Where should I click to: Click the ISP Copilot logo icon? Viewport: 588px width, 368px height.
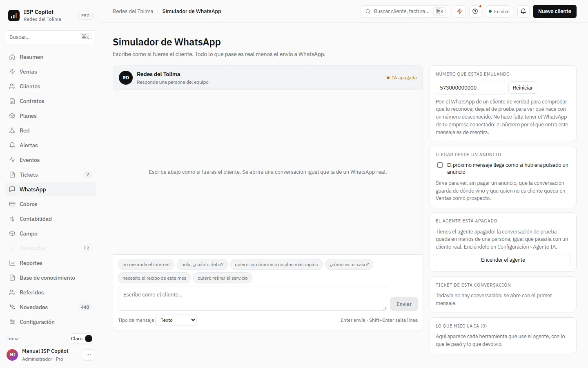[14, 16]
